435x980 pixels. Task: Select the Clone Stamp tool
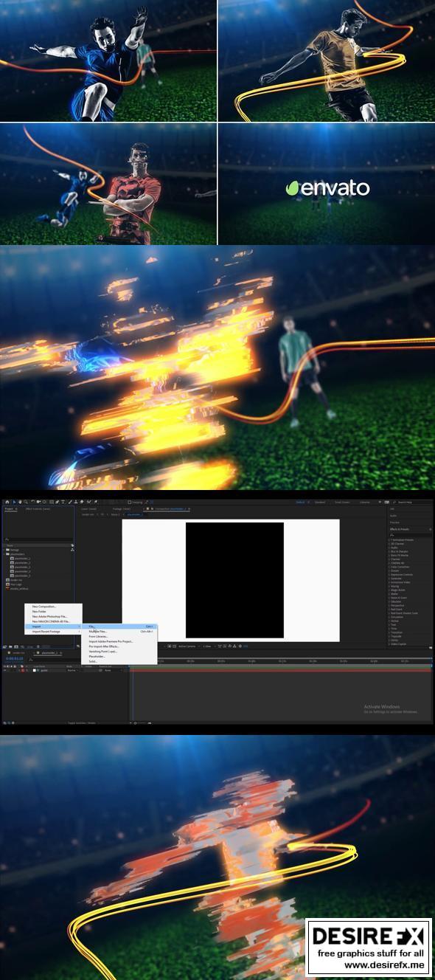[76, 502]
